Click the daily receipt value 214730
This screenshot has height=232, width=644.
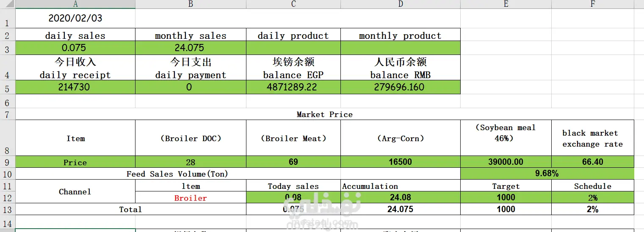coord(75,87)
